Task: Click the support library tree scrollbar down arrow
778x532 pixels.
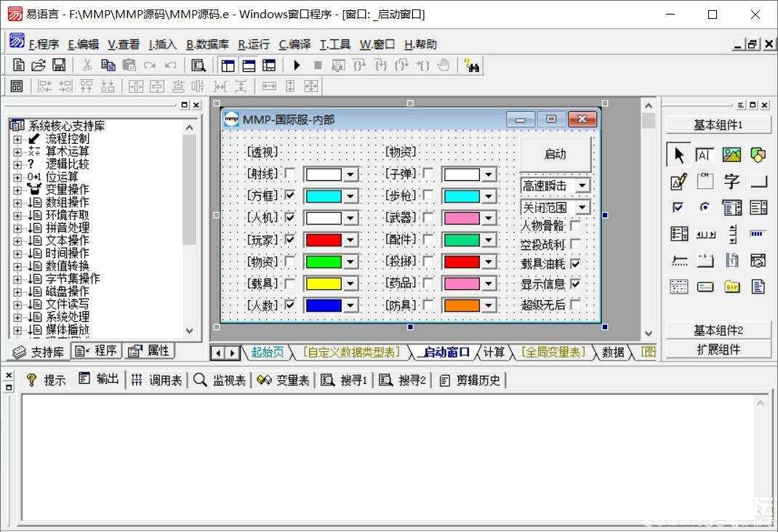Action: (x=190, y=331)
